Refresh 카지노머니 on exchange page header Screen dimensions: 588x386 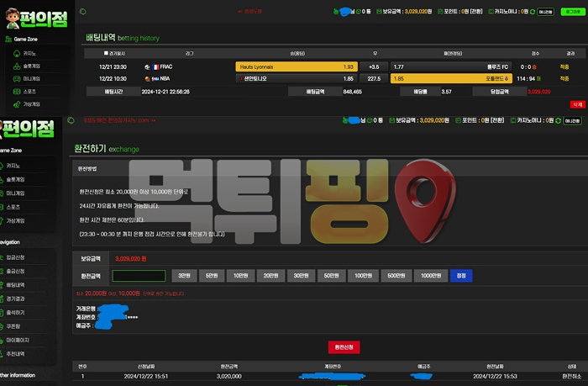(x=558, y=120)
